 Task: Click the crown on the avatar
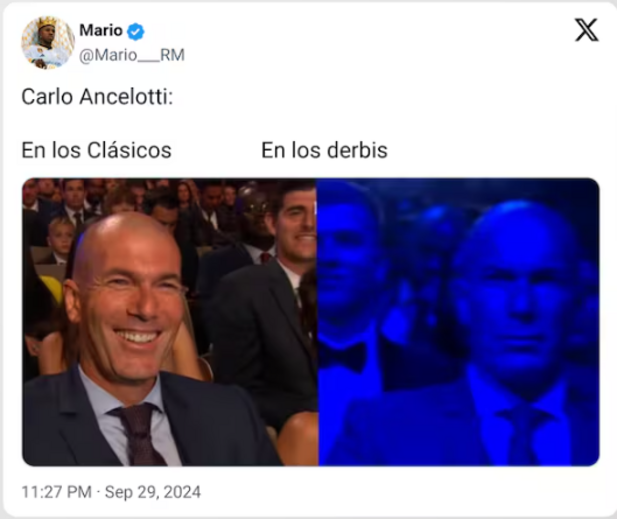[46, 24]
